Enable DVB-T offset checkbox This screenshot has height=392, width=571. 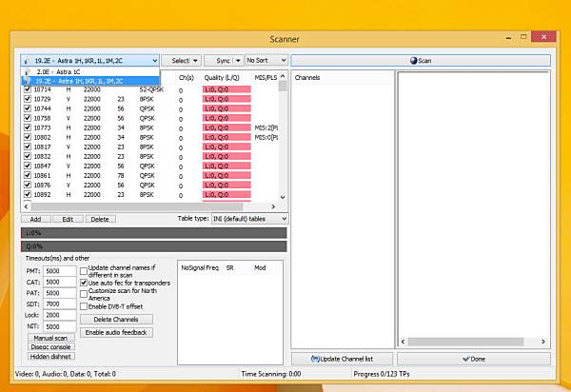point(84,306)
